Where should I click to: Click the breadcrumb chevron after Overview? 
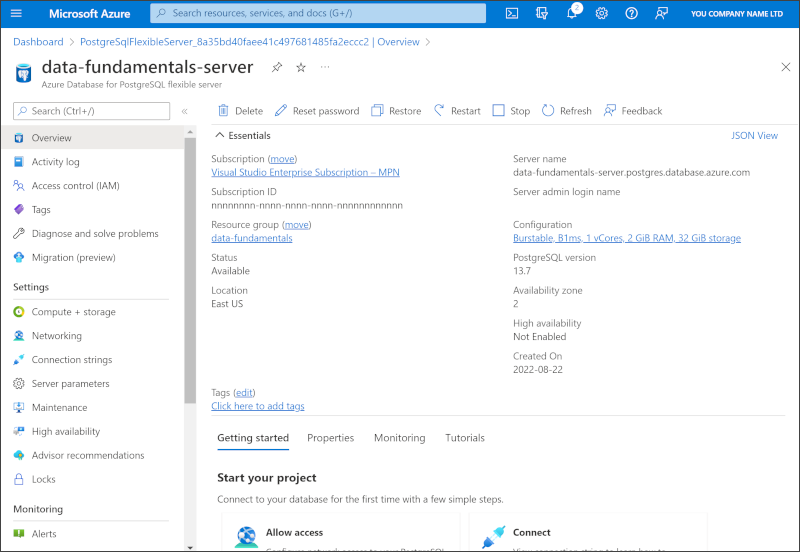(x=428, y=42)
